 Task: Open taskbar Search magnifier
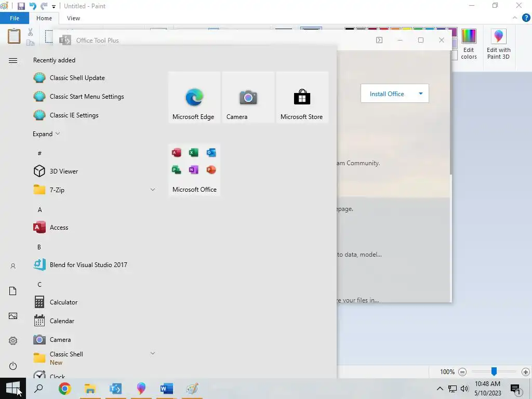(38, 389)
